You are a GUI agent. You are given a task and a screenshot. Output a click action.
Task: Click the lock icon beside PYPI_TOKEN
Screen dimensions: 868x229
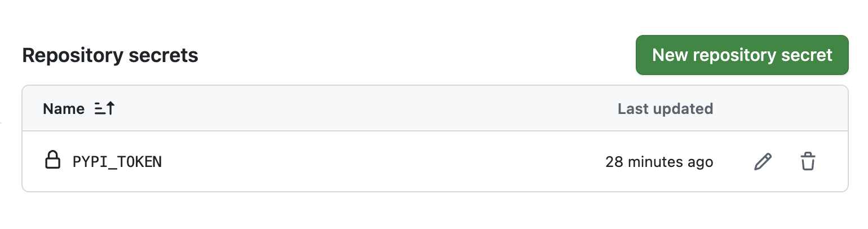point(52,161)
